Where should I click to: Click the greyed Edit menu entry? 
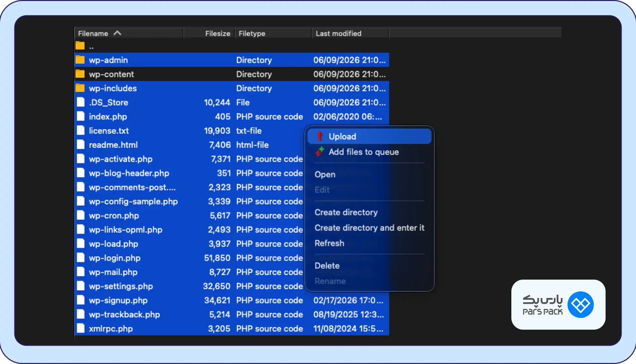click(369, 190)
